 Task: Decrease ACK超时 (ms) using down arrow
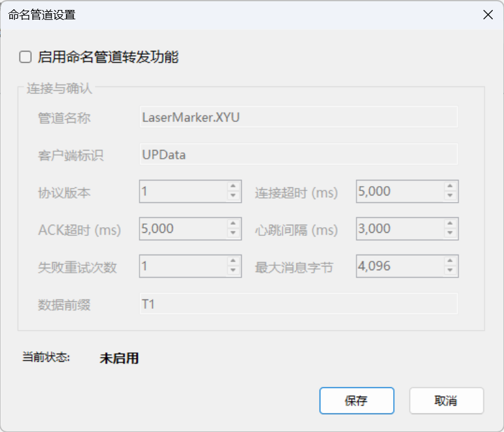(x=234, y=233)
